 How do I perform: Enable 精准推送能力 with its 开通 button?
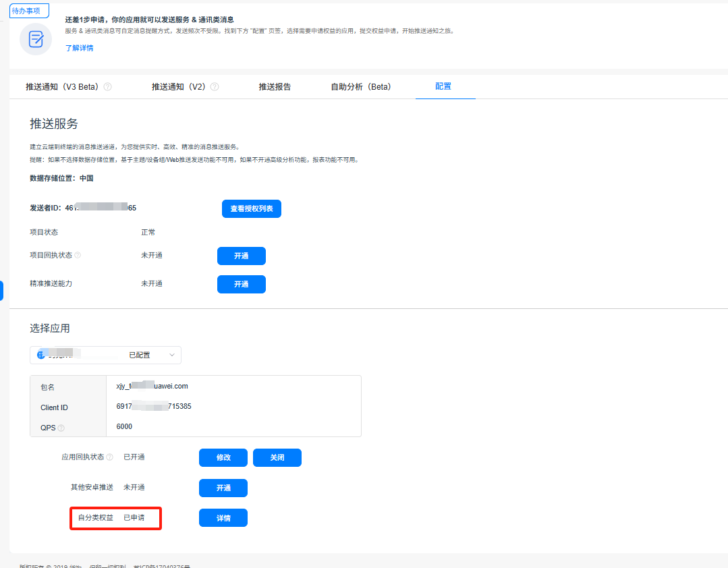click(241, 285)
